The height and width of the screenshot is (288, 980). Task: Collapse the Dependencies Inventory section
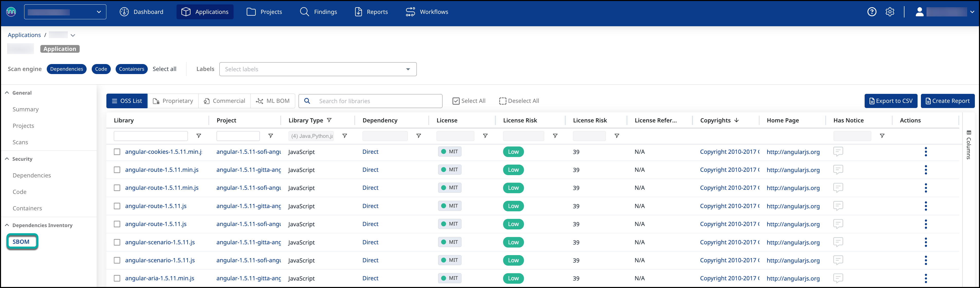(x=7, y=225)
